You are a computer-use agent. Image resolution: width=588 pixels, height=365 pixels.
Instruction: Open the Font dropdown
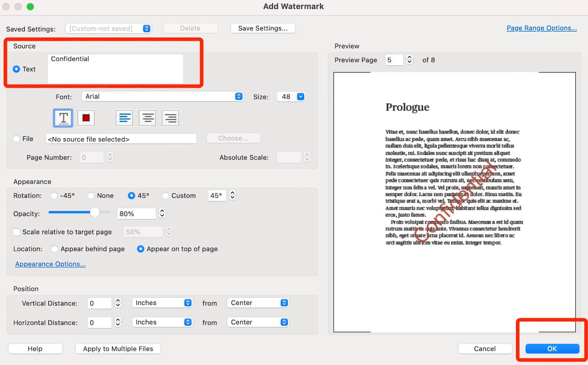162,96
